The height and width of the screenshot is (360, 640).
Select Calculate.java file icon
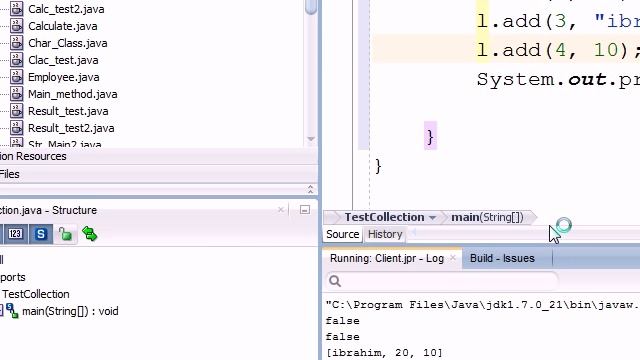click(16, 26)
